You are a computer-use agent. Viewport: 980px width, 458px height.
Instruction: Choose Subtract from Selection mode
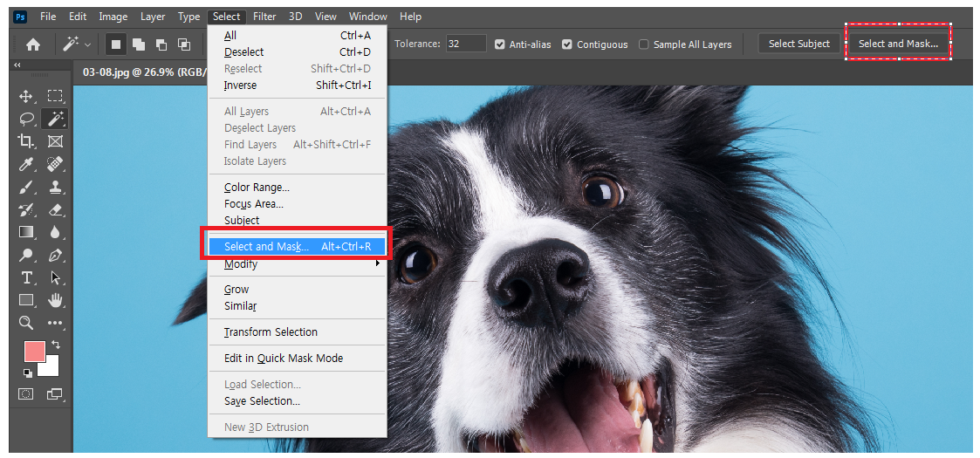coord(161,44)
